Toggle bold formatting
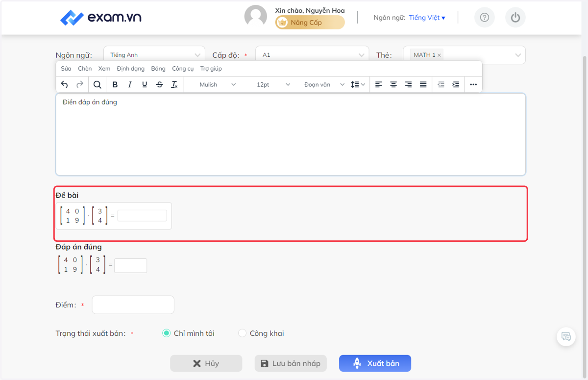The image size is (588, 380). click(115, 85)
